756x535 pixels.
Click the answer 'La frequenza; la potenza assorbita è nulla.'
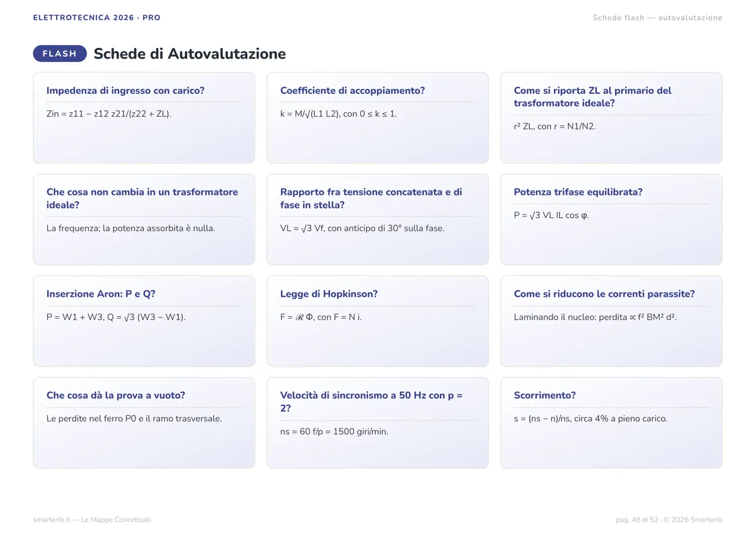(x=131, y=228)
